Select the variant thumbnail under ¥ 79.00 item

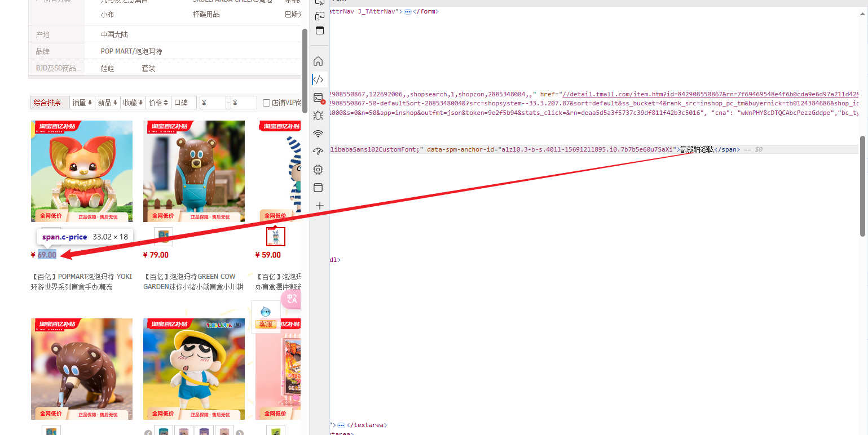tap(164, 237)
